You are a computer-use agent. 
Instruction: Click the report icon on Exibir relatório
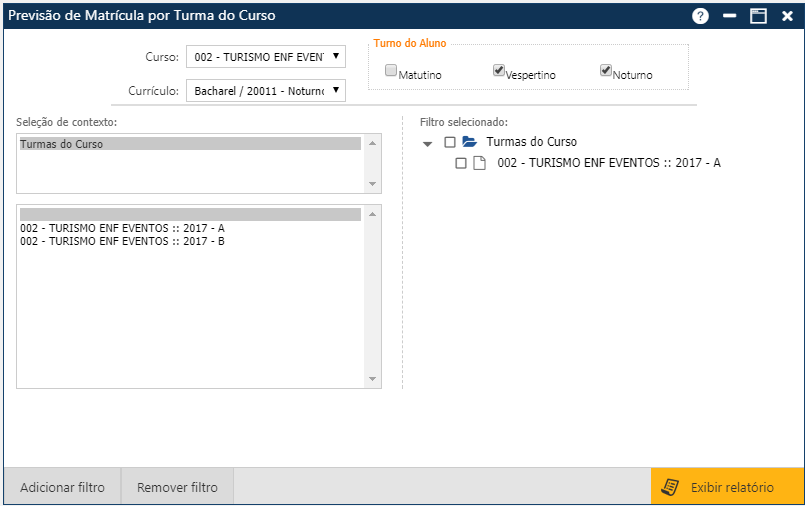(x=672, y=487)
